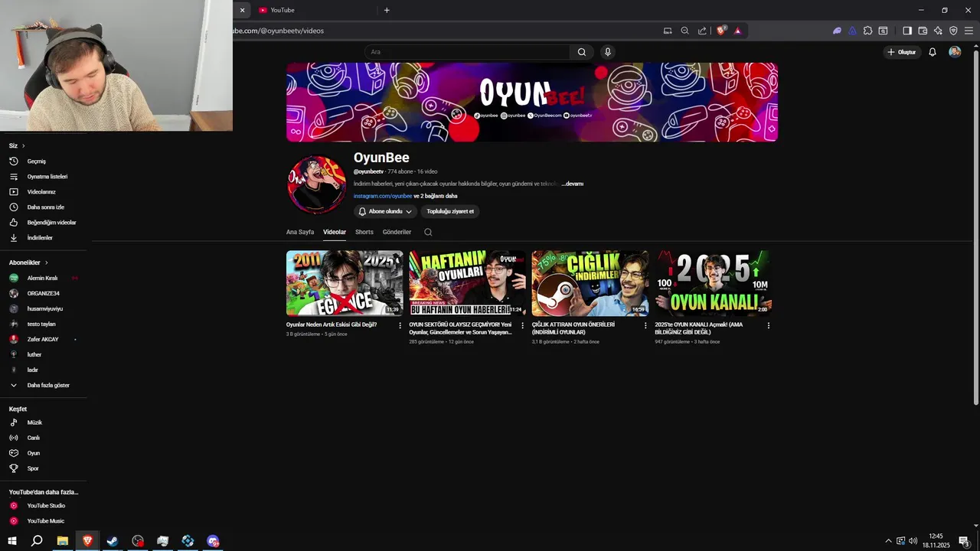Viewport: 980px width, 551px height.
Task: Open more options for 'Oyunlar Neden Artık Eskisi' video
Action: pyautogui.click(x=400, y=325)
